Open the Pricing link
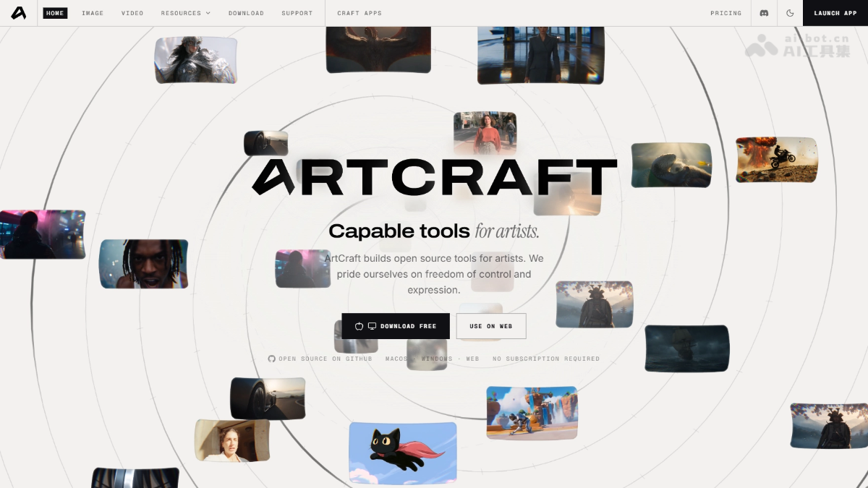 (x=726, y=13)
